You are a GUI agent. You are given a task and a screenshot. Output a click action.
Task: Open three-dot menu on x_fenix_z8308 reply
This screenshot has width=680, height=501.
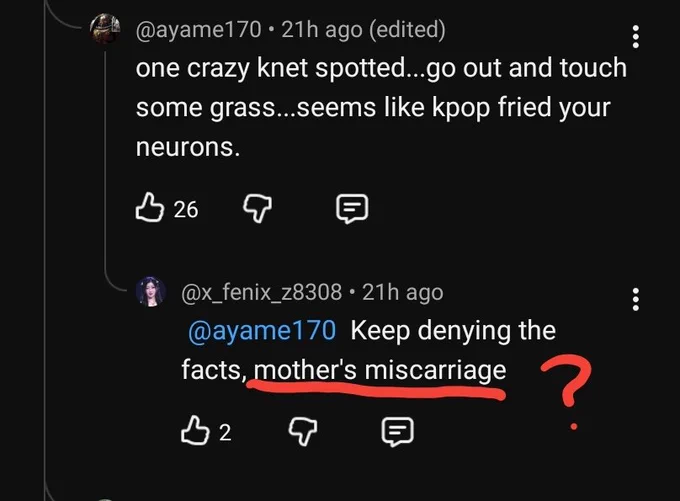pyautogui.click(x=635, y=299)
